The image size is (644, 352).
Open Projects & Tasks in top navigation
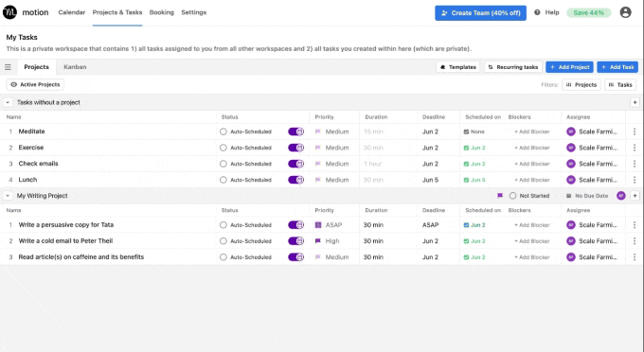coord(117,12)
